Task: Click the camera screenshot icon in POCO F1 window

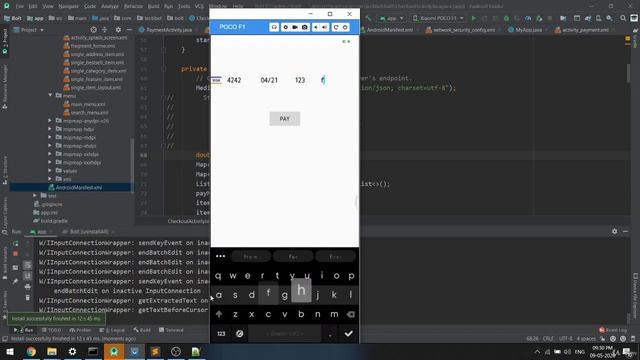Action: [304, 27]
